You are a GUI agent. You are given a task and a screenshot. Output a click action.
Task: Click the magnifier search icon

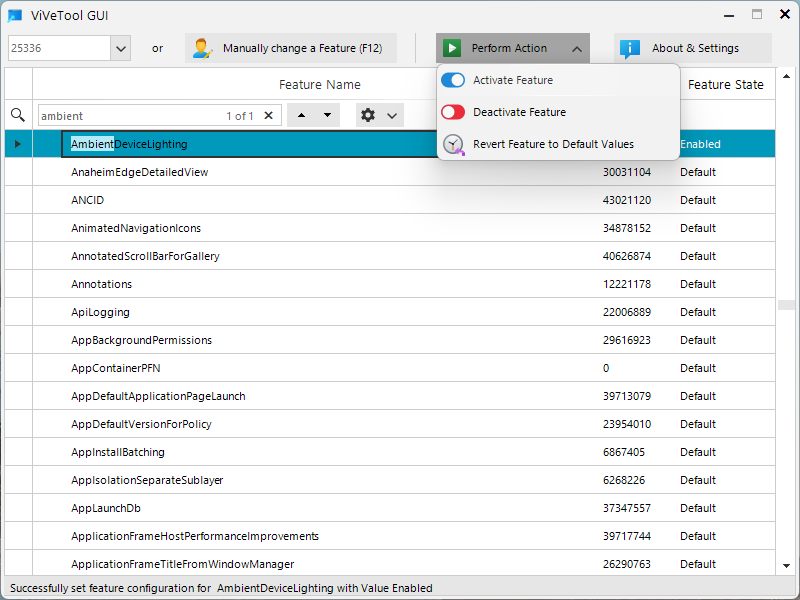tap(17, 115)
